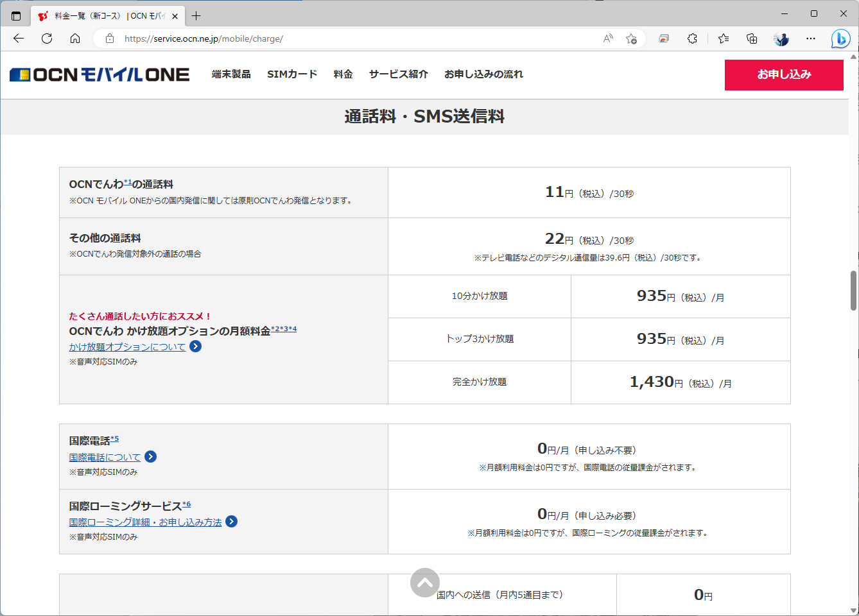Click その他の通話料 row label

click(x=105, y=238)
